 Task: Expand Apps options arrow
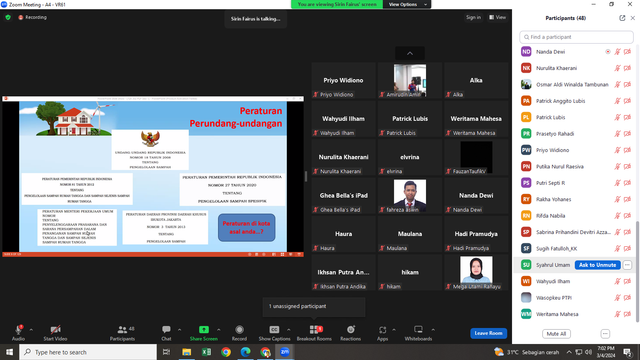[394, 330]
